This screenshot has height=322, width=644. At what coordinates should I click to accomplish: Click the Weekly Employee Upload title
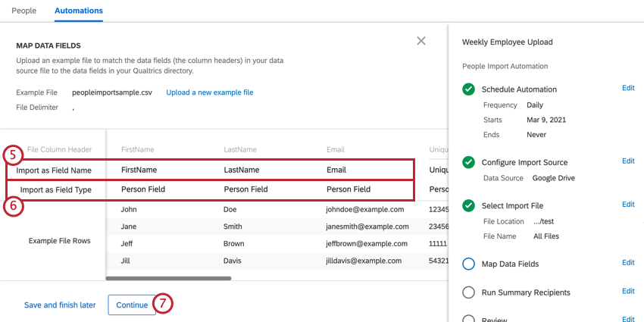507,42
